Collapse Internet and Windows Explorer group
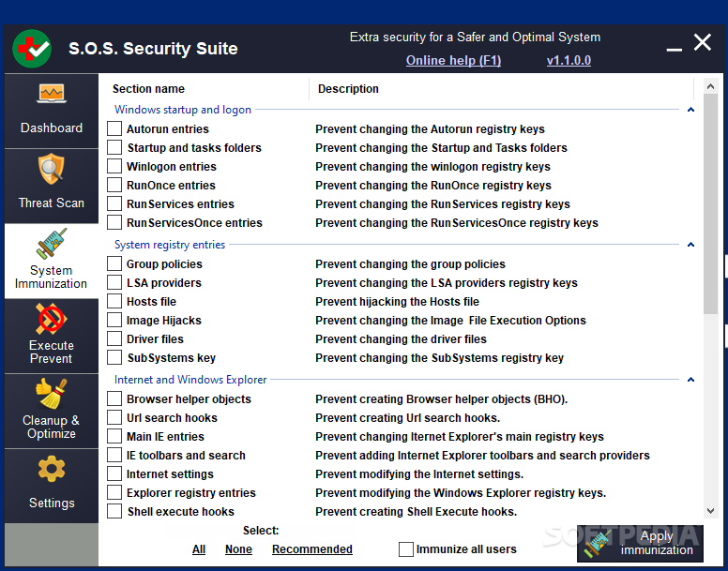728x571 pixels. coord(690,380)
